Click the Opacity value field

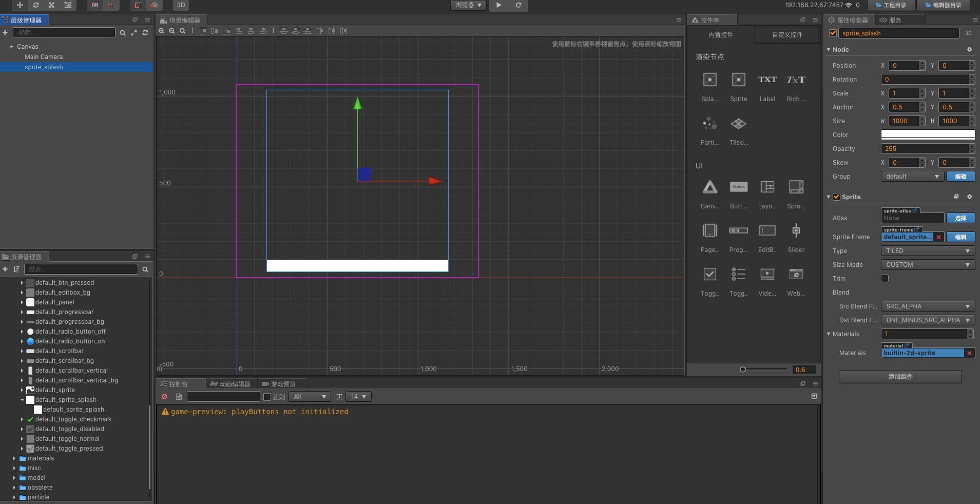tap(925, 149)
